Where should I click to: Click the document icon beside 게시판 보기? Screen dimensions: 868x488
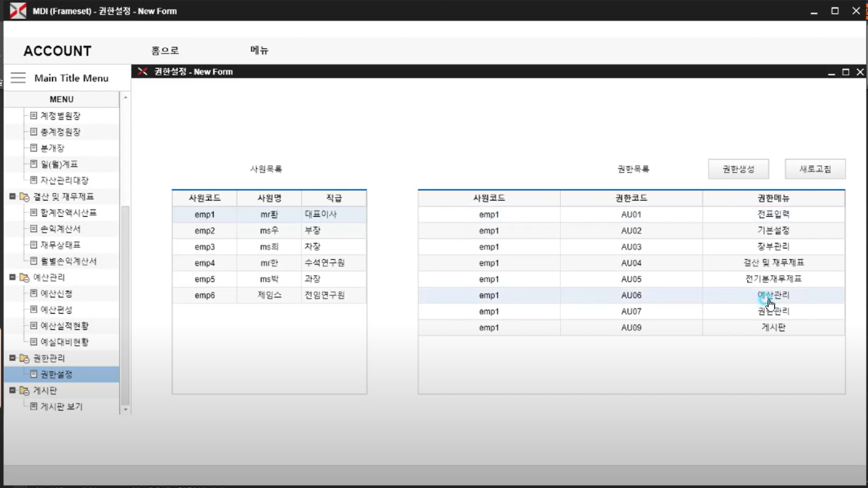point(34,406)
